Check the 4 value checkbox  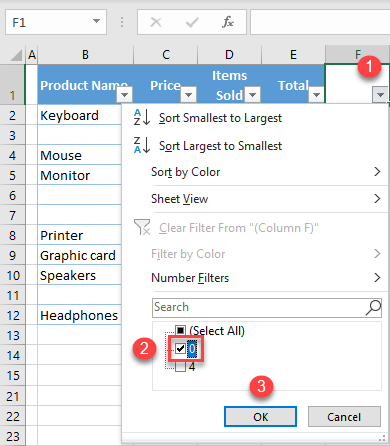click(x=180, y=367)
